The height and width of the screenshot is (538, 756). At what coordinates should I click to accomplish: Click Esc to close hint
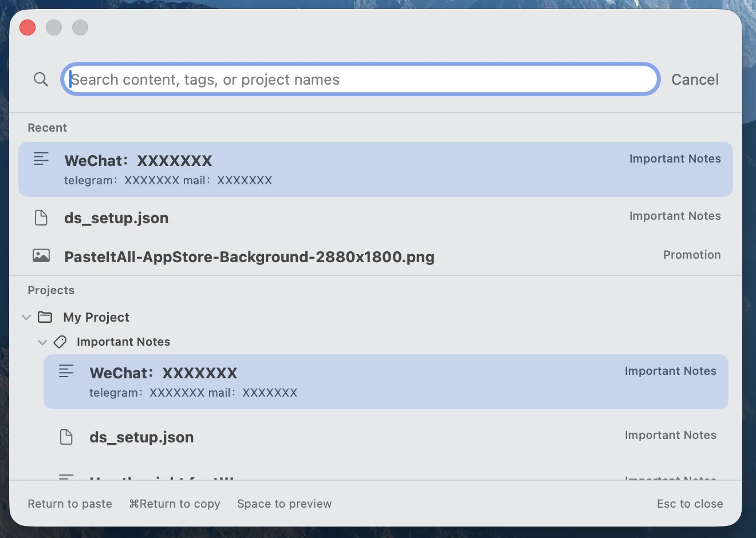tap(690, 504)
